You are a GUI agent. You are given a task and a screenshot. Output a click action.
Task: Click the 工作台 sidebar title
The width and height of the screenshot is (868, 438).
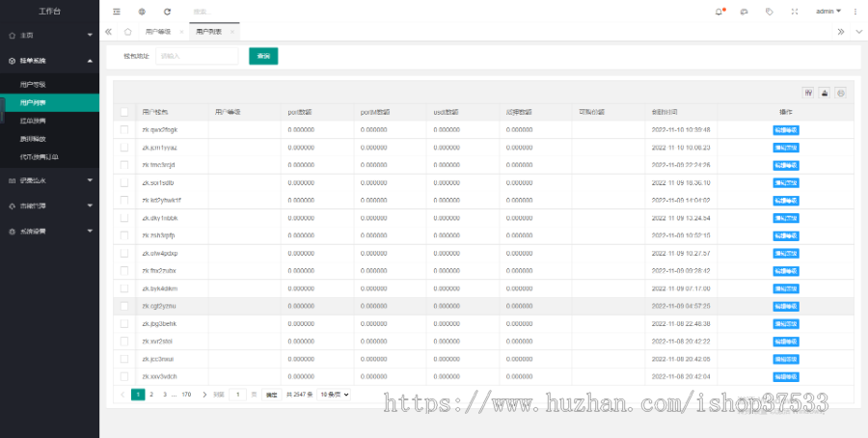click(49, 11)
